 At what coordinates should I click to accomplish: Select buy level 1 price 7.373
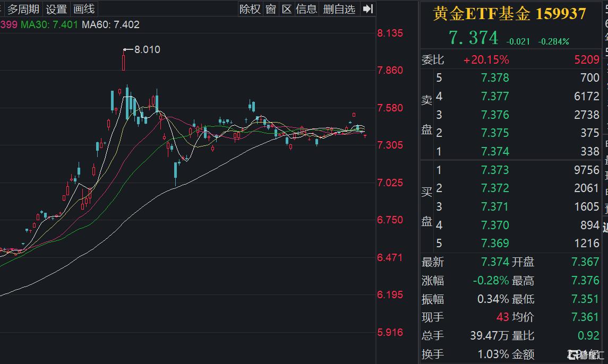(495, 170)
